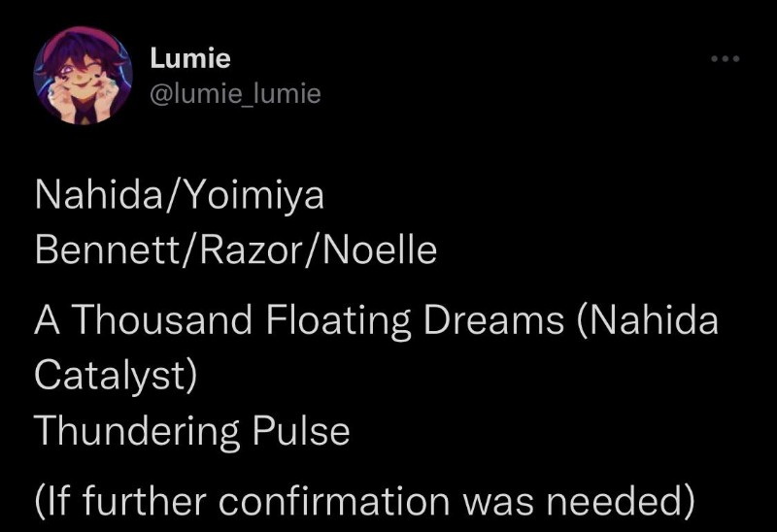
Task: Open the @lumie_lumie handle link
Action: tap(235, 93)
